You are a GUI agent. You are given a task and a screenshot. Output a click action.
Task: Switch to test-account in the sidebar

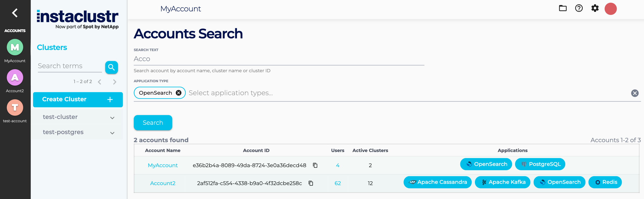pyautogui.click(x=15, y=108)
